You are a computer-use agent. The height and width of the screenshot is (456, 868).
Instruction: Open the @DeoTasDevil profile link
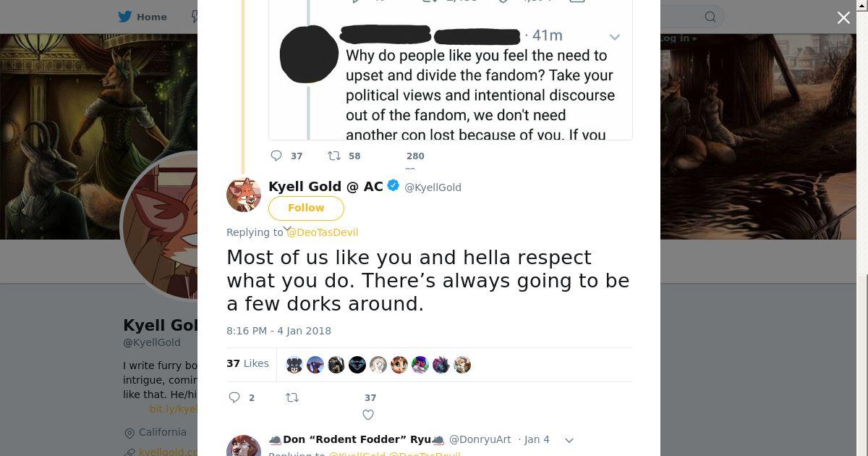[323, 232]
